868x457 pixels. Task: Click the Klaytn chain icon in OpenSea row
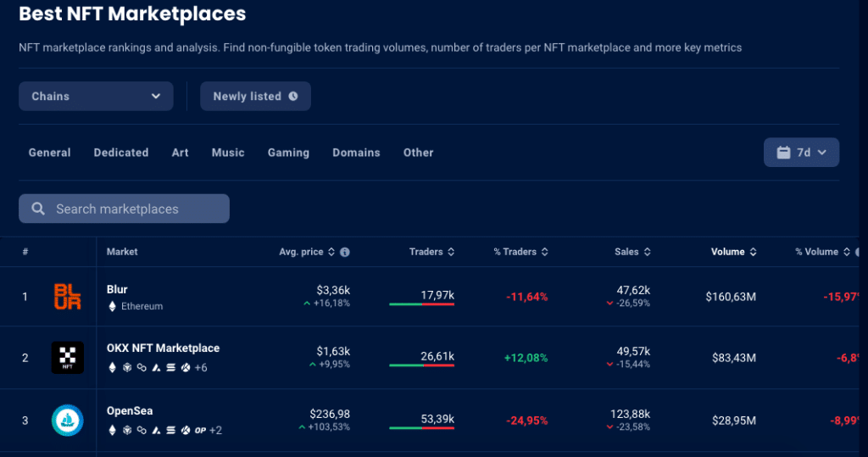click(186, 430)
